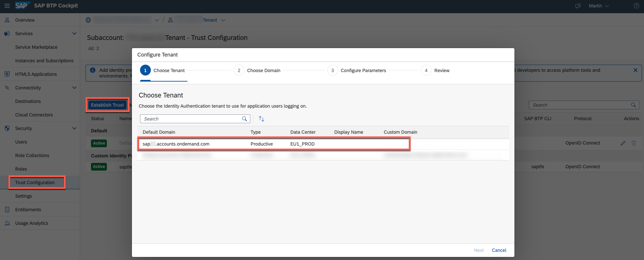This screenshot has height=260, width=644.
Task: Open Destinations page
Action: [28, 101]
